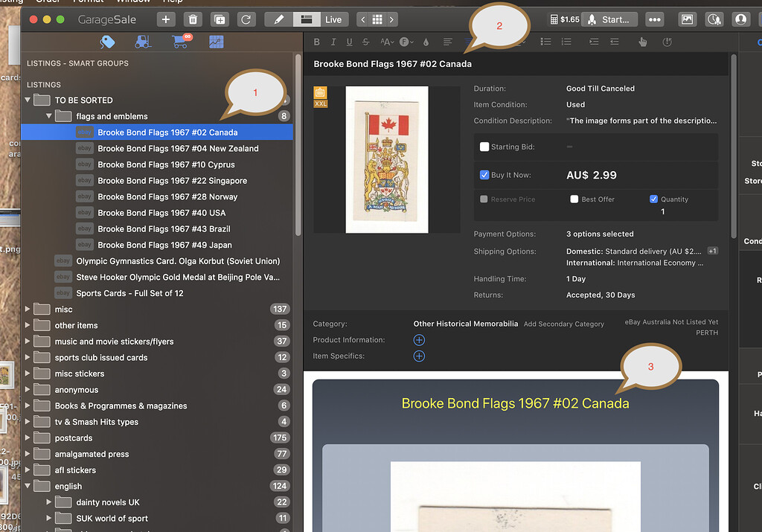
Task: Expand the afl stickers folder
Action: coord(28,469)
